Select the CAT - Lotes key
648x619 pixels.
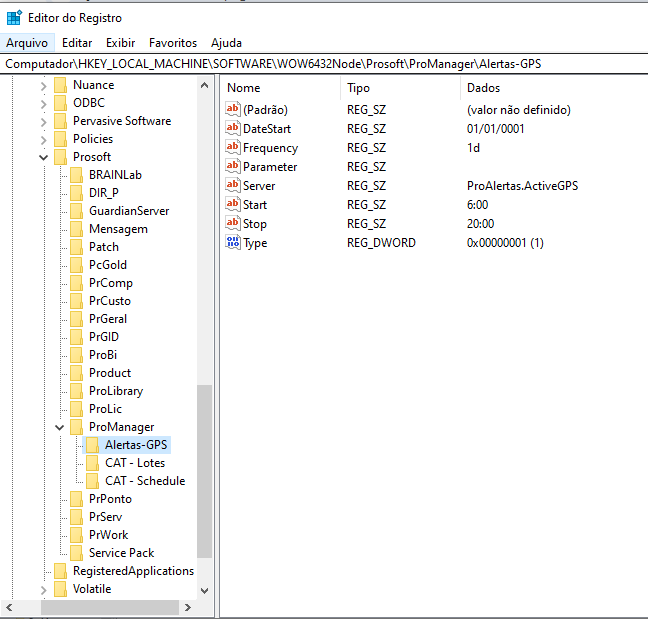pyautogui.click(x=135, y=463)
